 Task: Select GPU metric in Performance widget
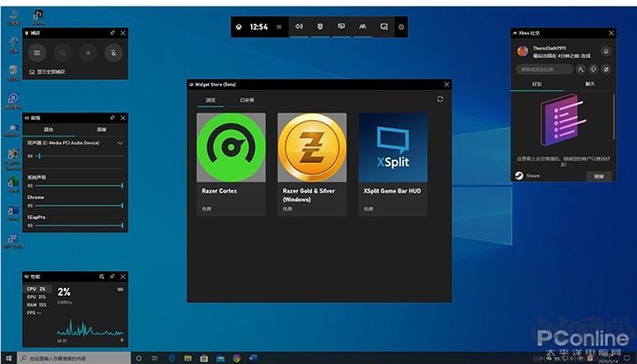click(x=37, y=297)
